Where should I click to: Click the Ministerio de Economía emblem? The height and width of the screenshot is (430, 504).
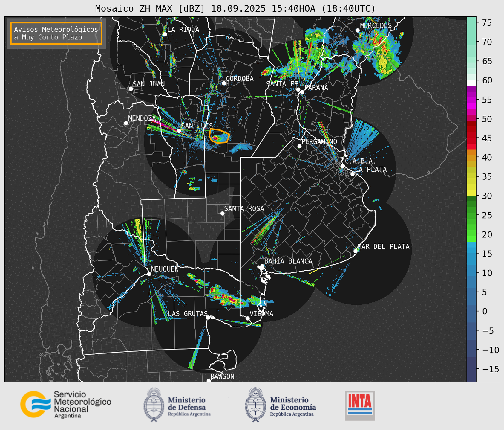click(255, 405)
